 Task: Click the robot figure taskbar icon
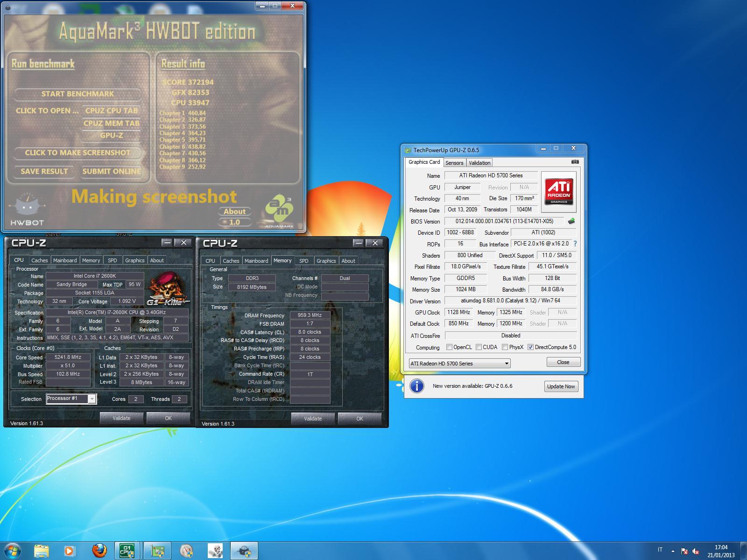(215, 551)
